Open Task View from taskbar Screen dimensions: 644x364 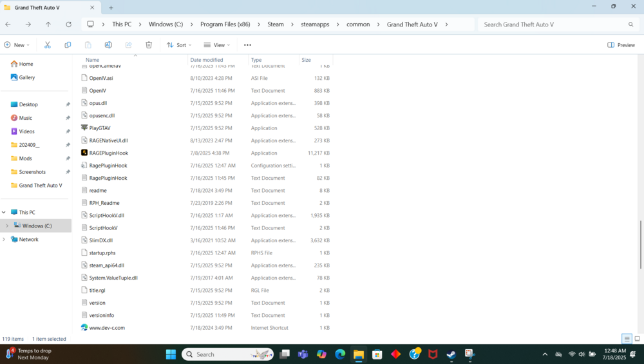pos(284,354)
